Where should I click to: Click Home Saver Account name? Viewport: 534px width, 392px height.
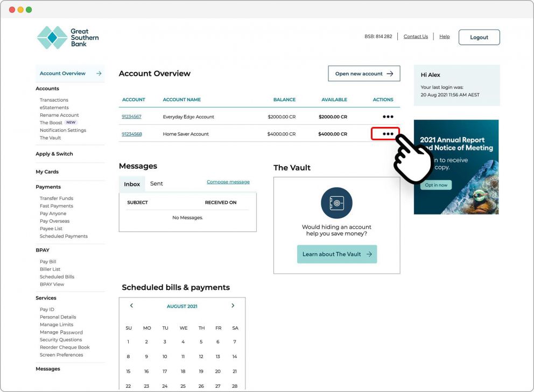[x=186, y=134]
